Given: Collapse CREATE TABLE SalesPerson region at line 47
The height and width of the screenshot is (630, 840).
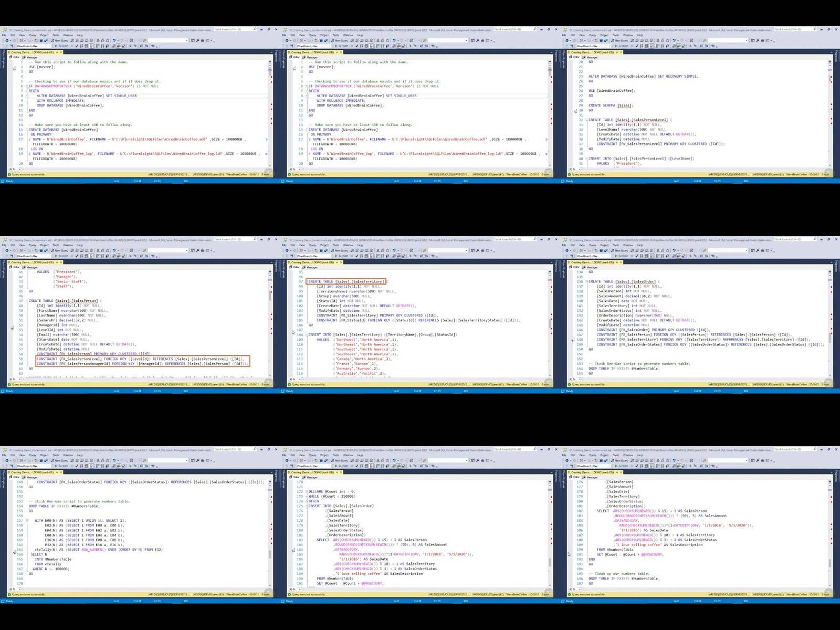Looking at the screenshot, I should [x=26, y=301].
